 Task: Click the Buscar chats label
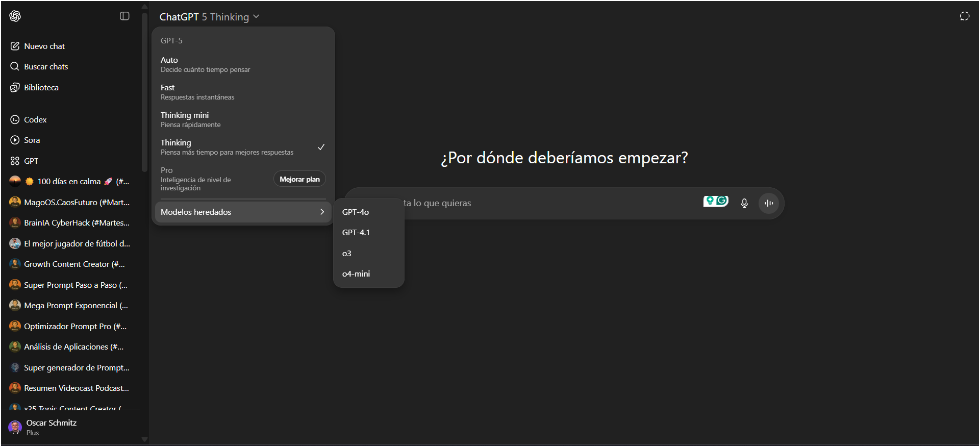[x=46, y=66]
